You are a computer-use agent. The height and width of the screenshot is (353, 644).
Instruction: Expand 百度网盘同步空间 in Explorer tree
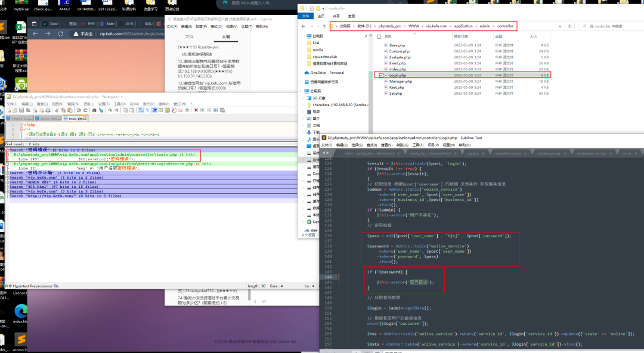pyautogui.click(x=302, y=82)
